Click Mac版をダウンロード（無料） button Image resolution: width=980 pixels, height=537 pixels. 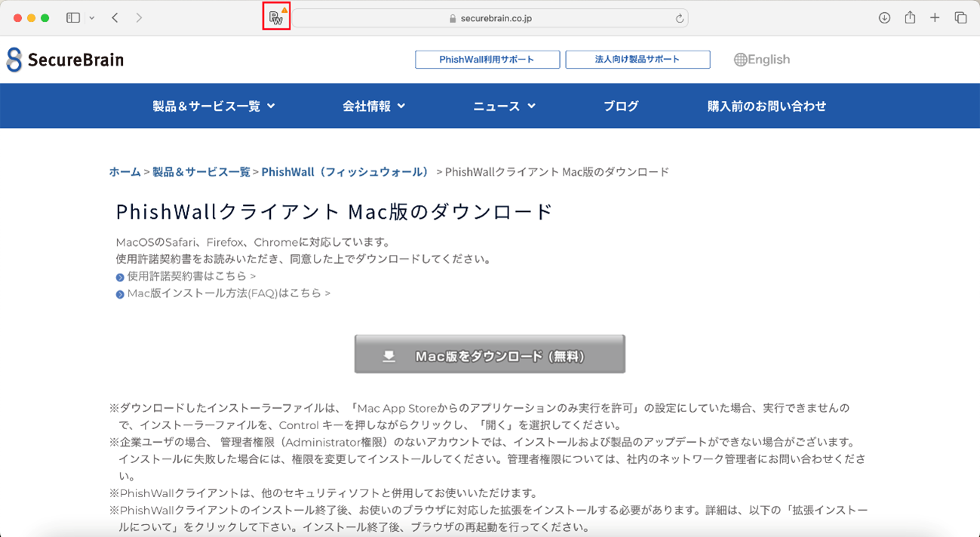(490, 354)
